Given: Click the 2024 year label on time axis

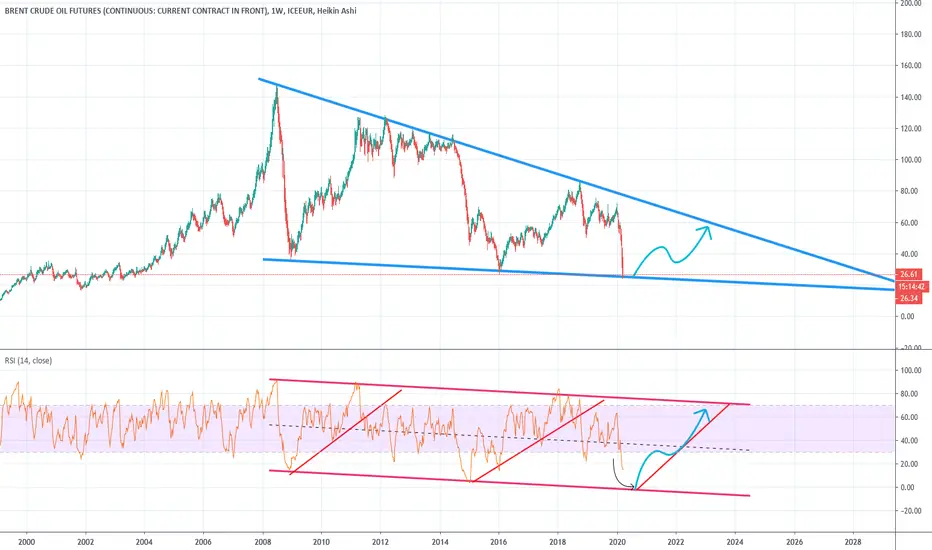Looking at the screenshot, I should click(x=735, y=542).
